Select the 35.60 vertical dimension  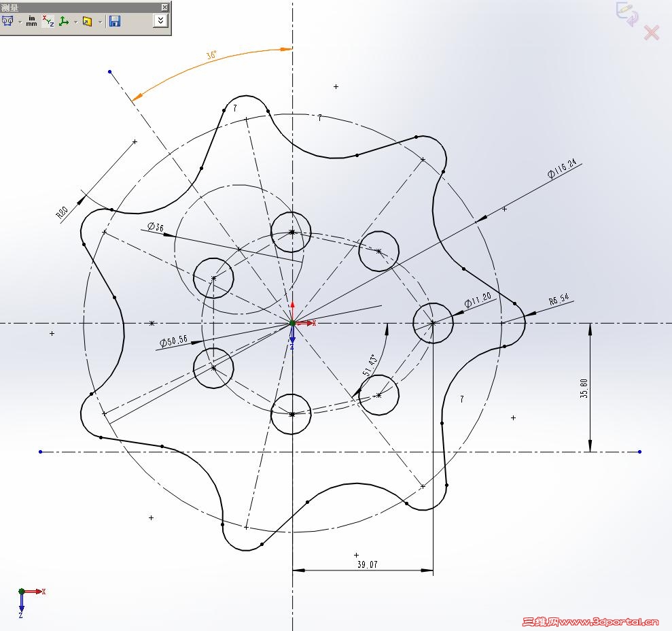584,388
